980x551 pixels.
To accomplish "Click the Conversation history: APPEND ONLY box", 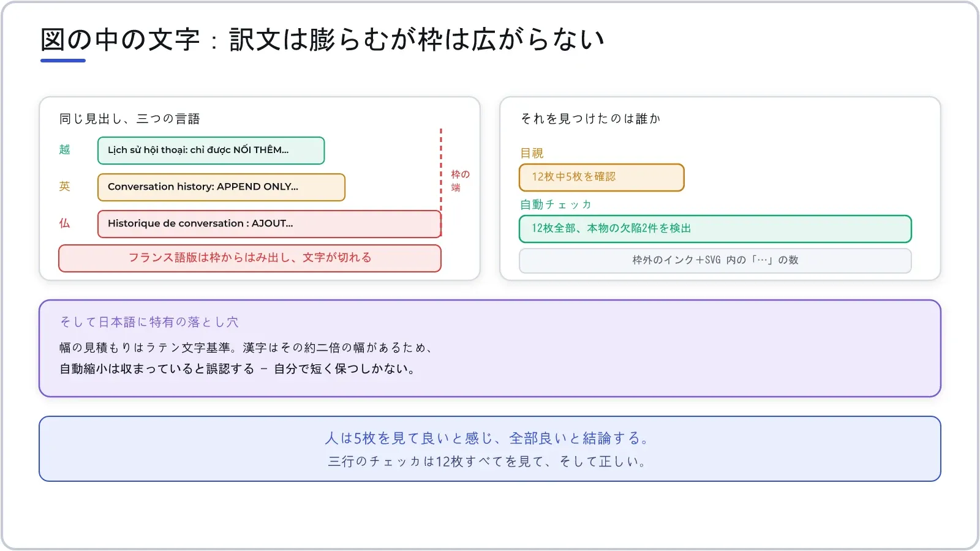I will tap(221, 187).
